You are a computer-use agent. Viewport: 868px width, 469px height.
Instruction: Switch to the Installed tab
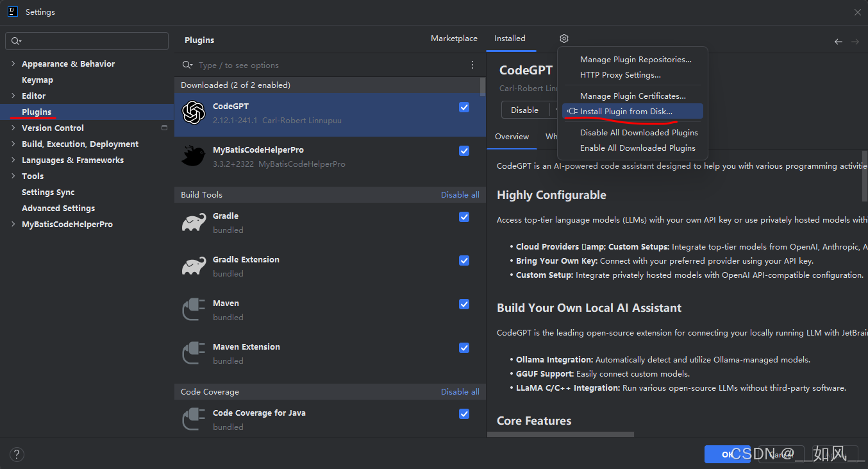pos(510,38)
